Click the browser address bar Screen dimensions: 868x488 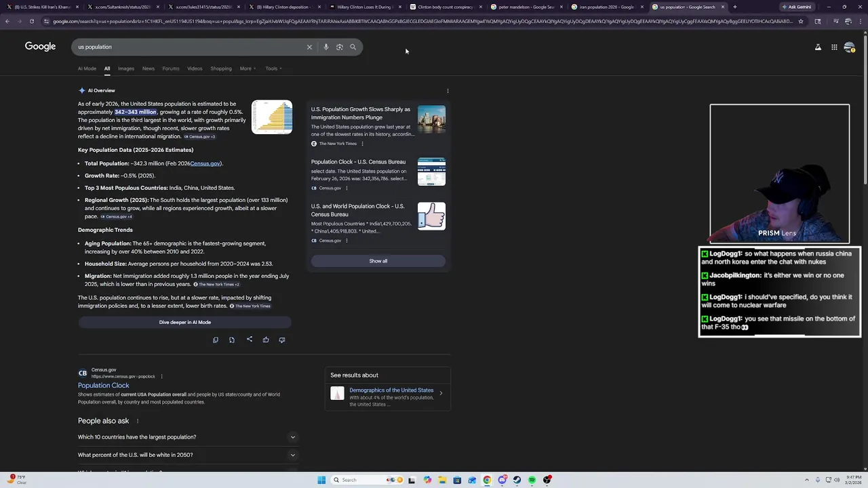point(420,21)
